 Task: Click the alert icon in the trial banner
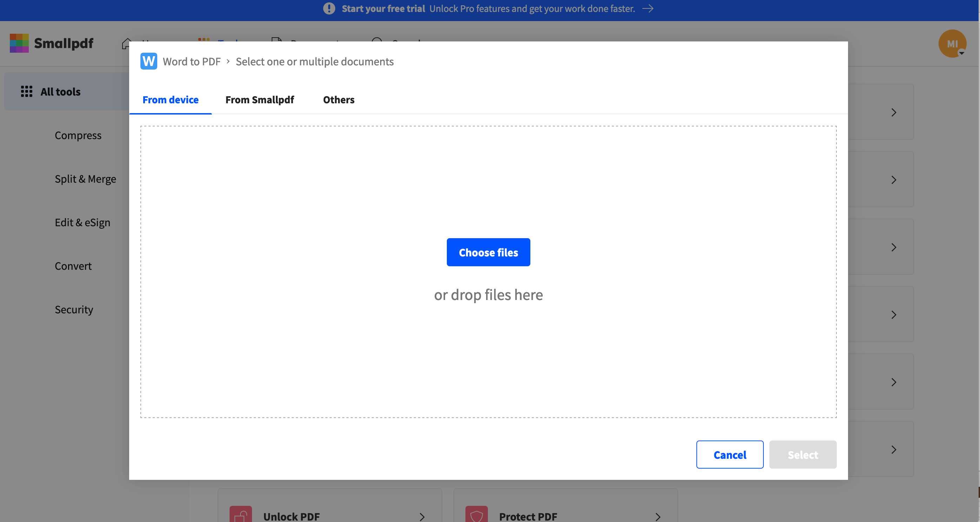click(328, 8)
